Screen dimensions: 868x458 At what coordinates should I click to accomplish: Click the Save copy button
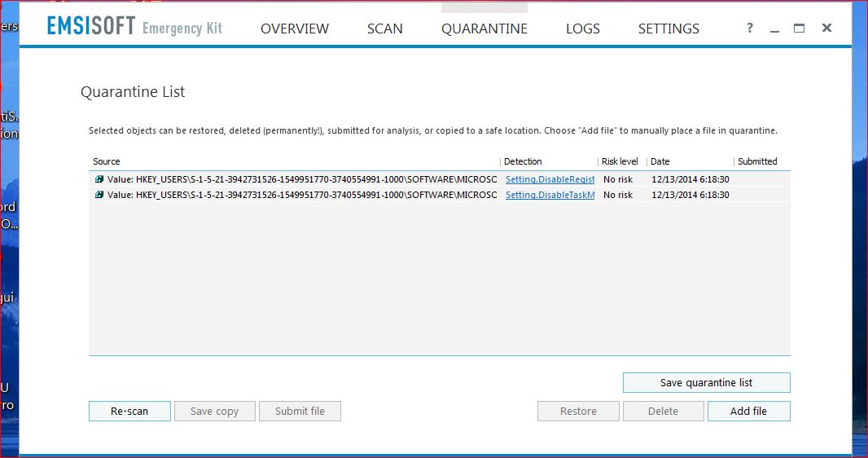215,411
